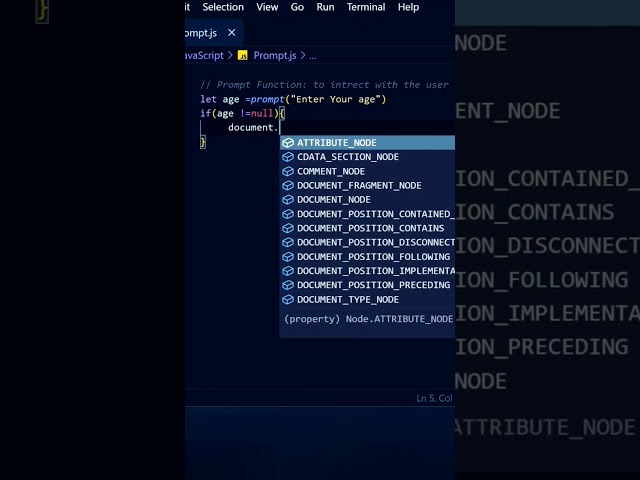Select DOCUMENT_POSITION_CONTAINED suggestion
640x480 pixels.
[x=367, y=214]
